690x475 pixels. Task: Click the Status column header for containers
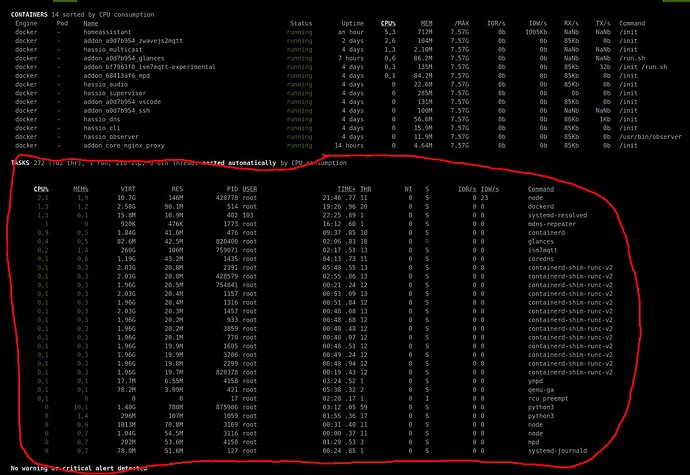300,22
